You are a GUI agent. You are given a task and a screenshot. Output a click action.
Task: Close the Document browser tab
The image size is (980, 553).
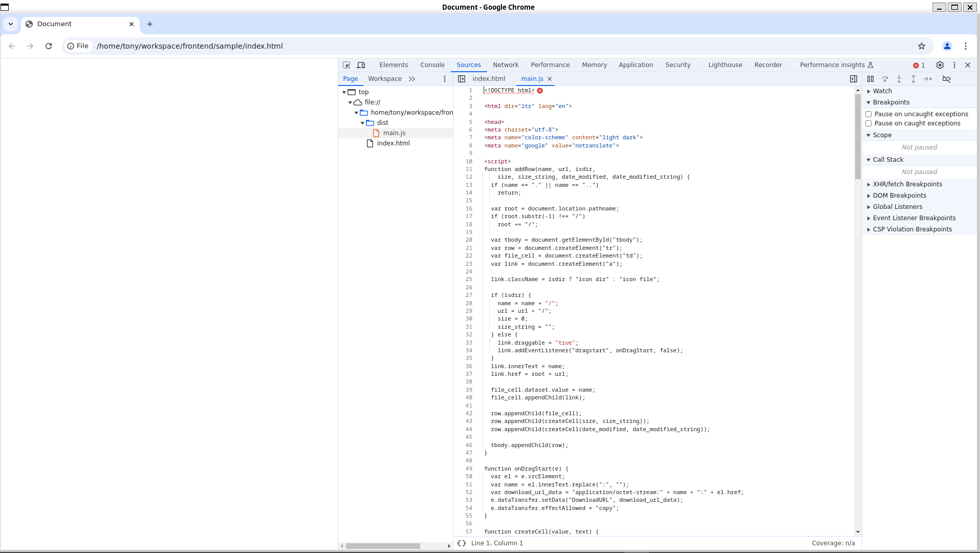tap(132, 24)
